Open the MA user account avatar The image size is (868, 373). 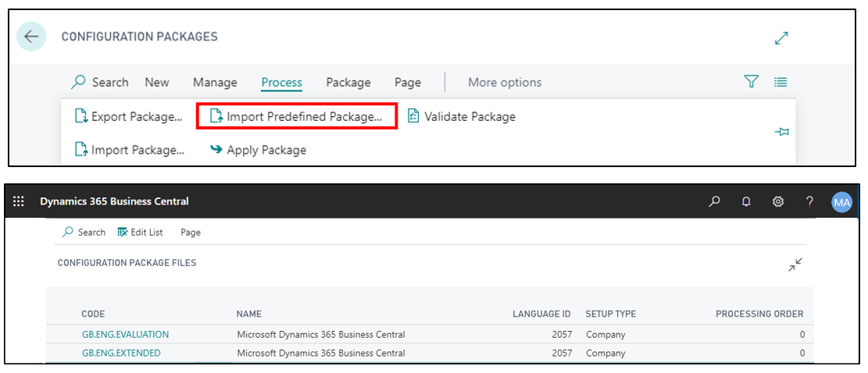click(841, 202)
